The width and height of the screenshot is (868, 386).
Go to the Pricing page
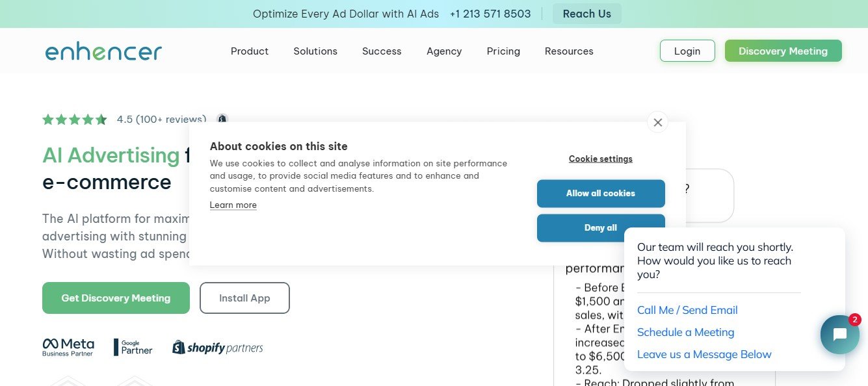click(503, 51)
